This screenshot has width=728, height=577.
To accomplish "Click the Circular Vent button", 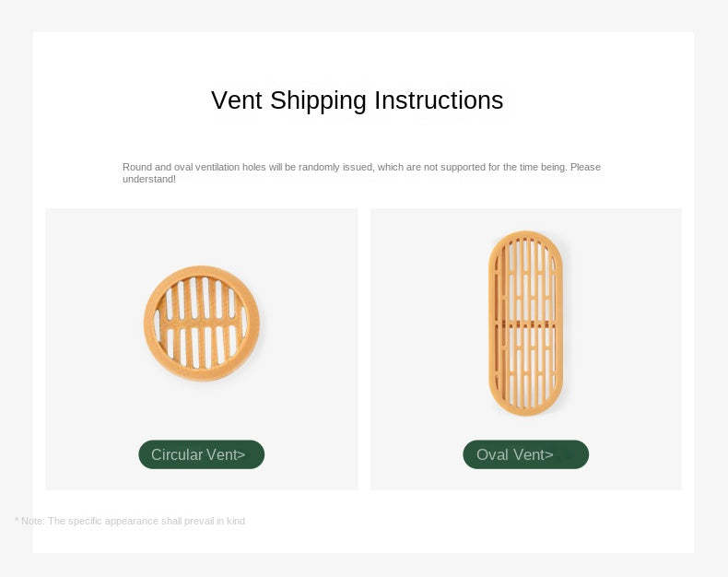I will coord(201,454).
